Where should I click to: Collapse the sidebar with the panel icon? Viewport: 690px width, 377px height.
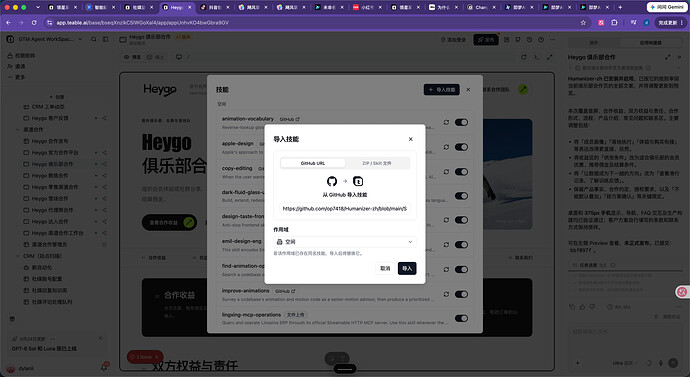click(106, 39)
